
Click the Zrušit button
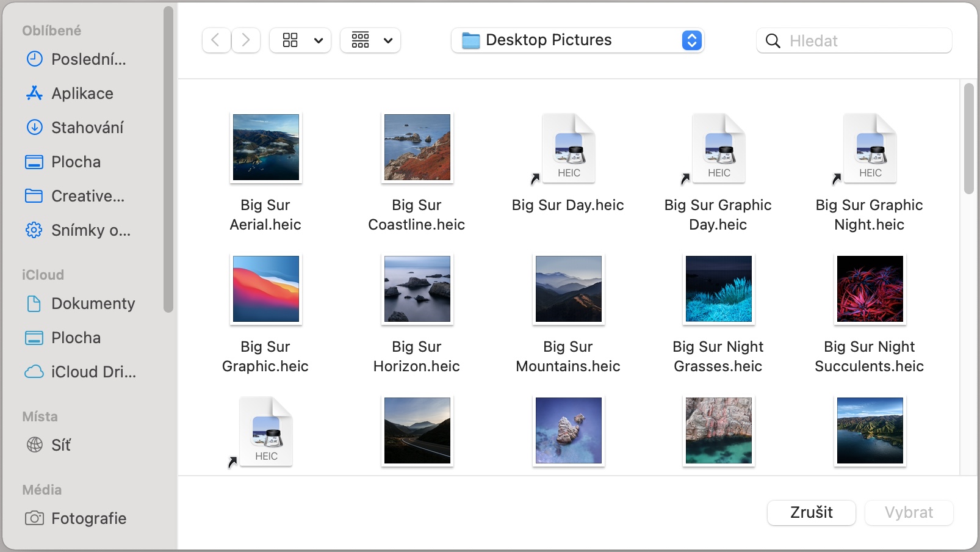pos(811,512)
